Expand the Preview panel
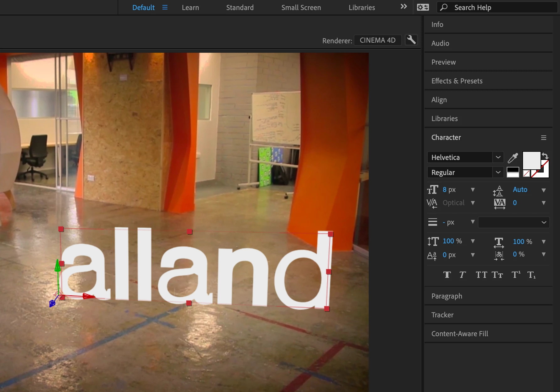Screen dimensions: 560x392 pyautogui.click(x=488, y=62)
